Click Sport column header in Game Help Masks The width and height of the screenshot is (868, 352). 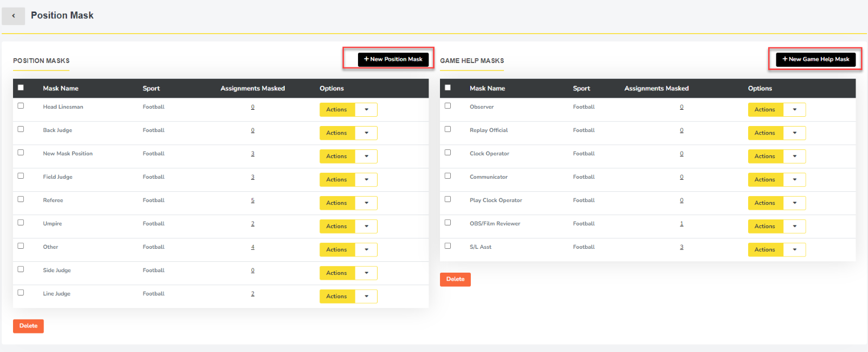click(x=581, y=89)
